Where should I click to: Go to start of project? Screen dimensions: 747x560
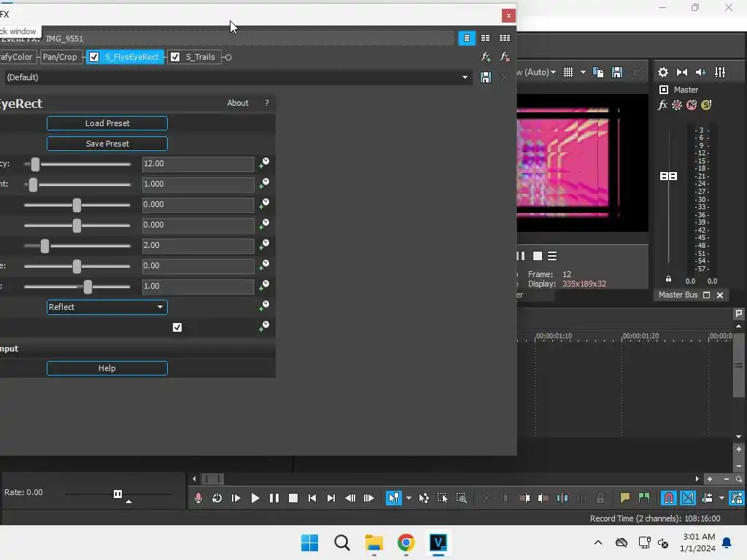312,498
